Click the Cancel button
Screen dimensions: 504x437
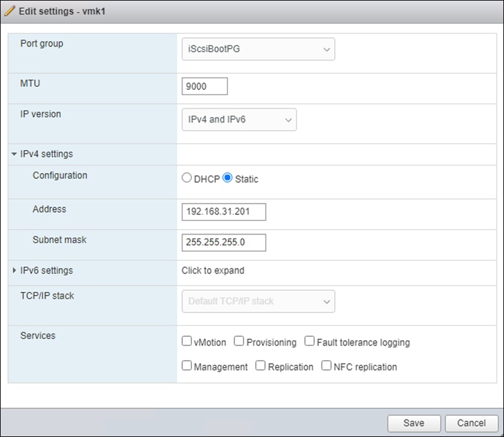[471, 423]
